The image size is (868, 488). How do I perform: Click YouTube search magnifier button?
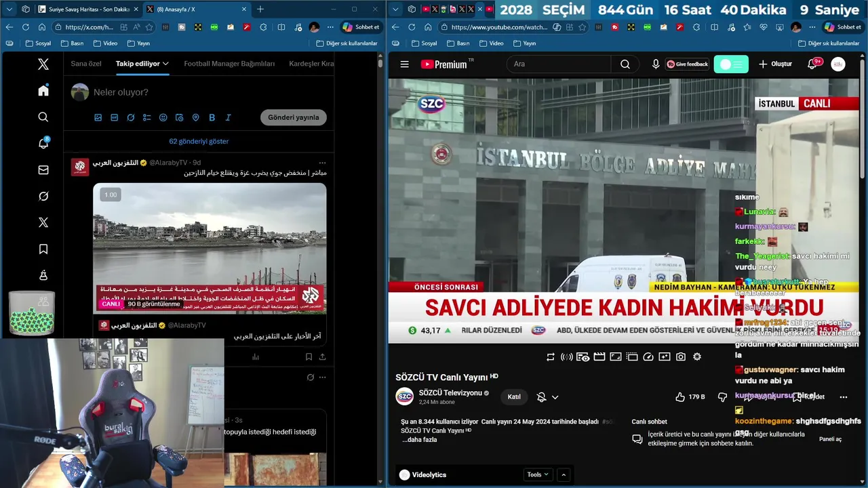625,64
